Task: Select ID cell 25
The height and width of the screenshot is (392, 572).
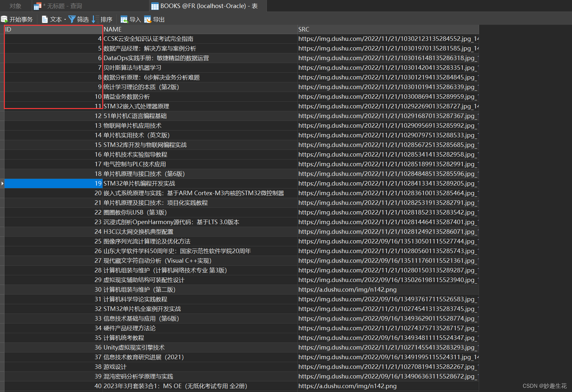Action: pos(53,241)
